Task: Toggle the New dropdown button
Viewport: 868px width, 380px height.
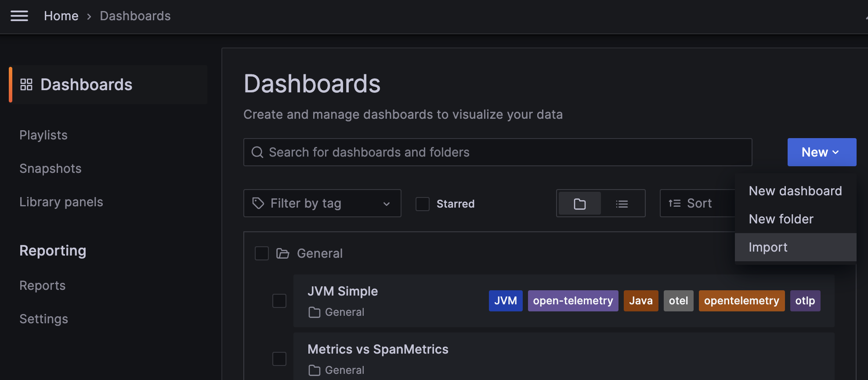Action: tap(821, 152)
